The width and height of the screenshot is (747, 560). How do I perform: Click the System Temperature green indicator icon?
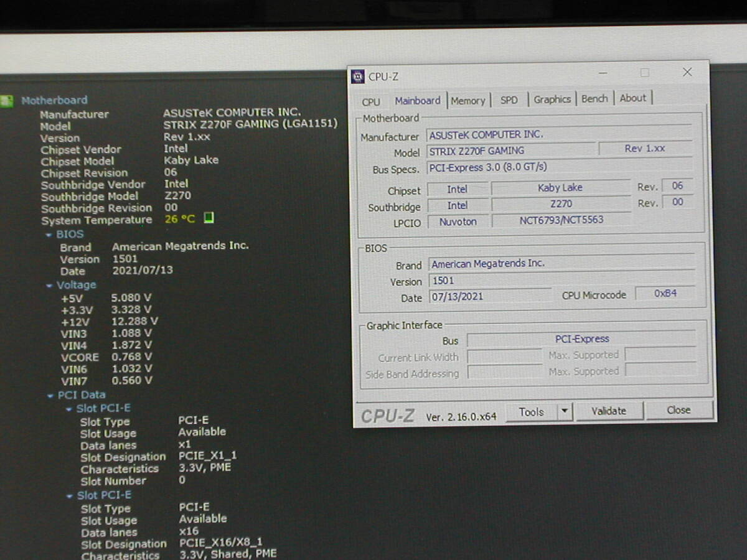coord(209,218)
